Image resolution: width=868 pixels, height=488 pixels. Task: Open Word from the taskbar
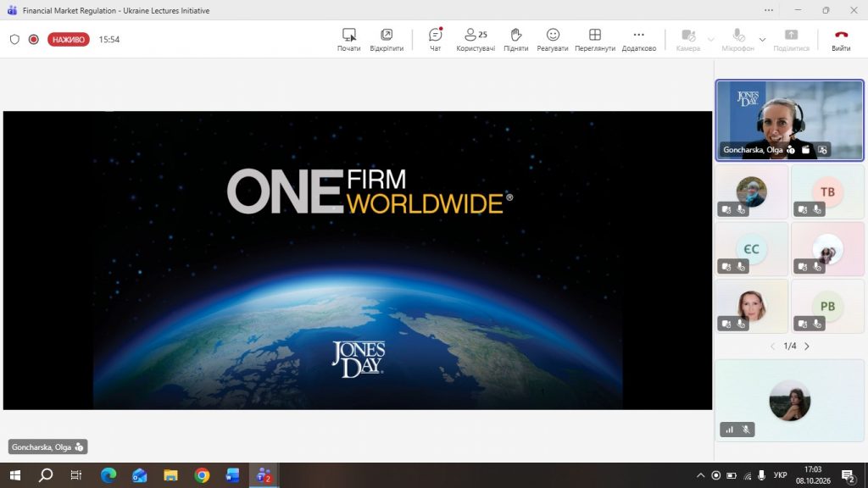pyautogui.click(x=232, y=475)
